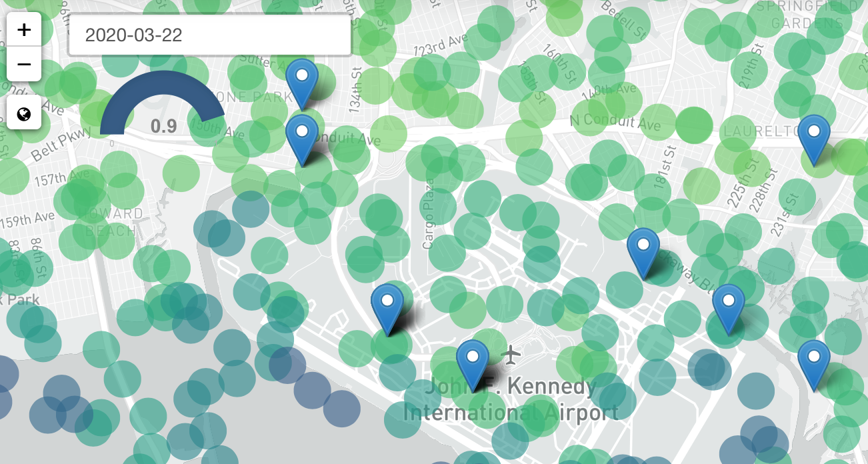Click the John F. Kennedy International Airport label
Image resolution: width=868 pixels, height=464 pixels.
[511, 399]
